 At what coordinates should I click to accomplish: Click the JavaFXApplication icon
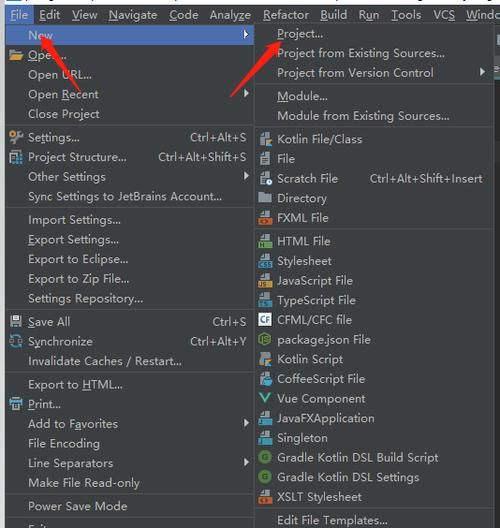(x=265, y=418)
